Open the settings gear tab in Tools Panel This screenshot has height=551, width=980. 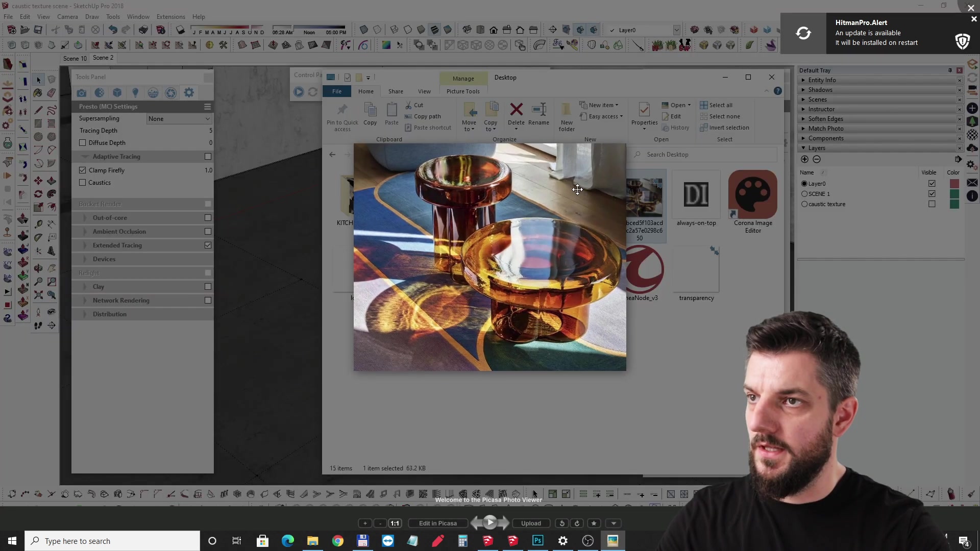pyautogui.click(x=189, y=93)
